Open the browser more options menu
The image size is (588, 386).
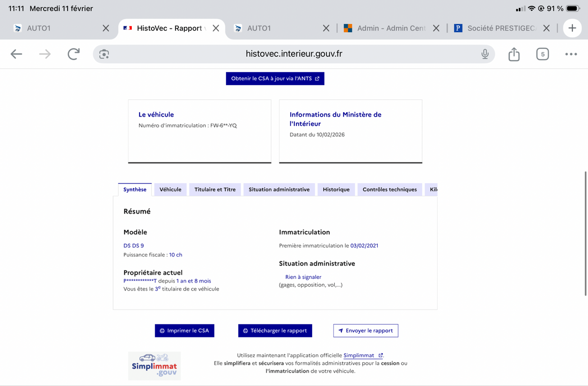pyautogui.click(x=571, y=54)
